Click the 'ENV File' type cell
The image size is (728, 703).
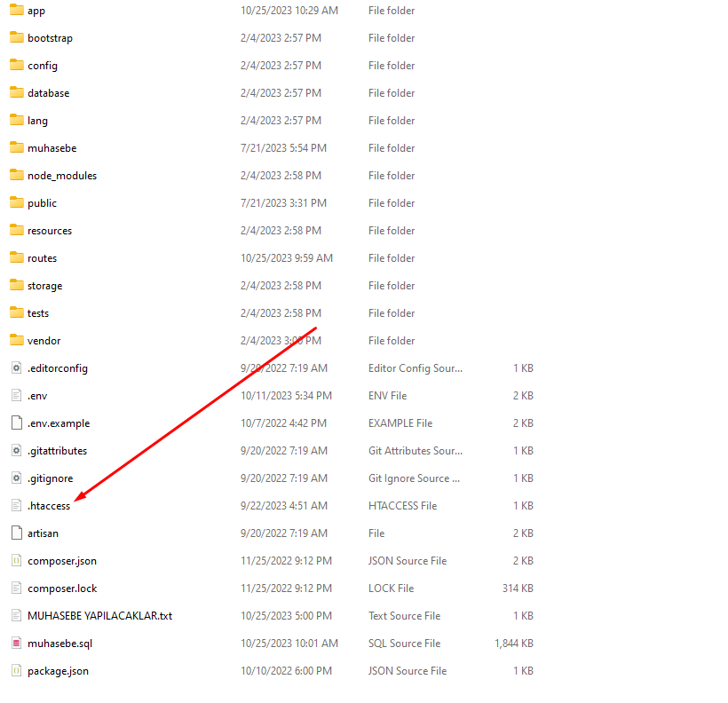point(388,396)
